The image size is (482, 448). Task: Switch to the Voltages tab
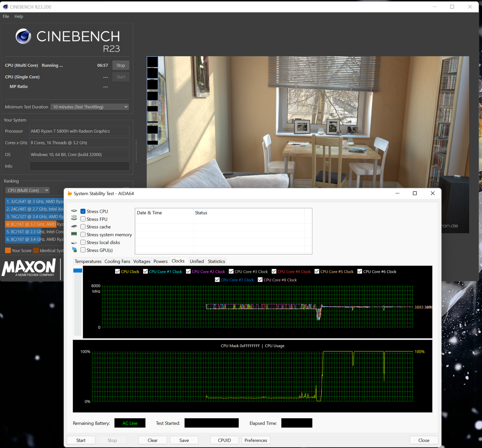coord(142,261)
